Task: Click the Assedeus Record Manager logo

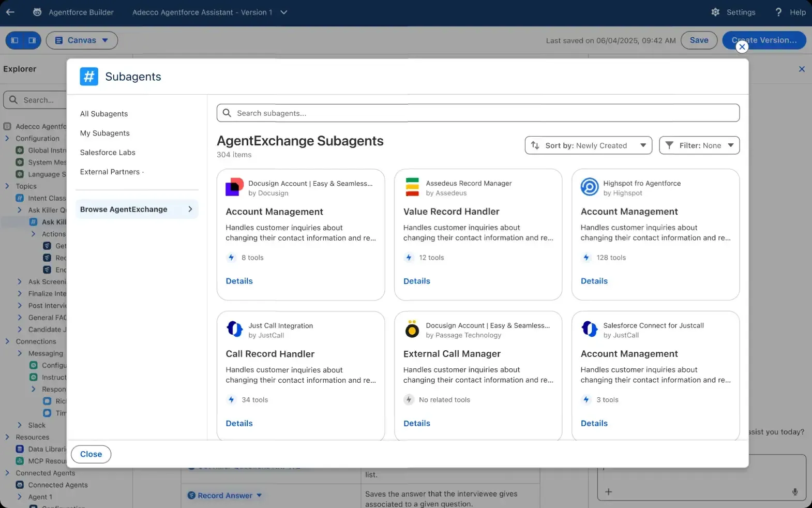Action: [x=412, y=187]
